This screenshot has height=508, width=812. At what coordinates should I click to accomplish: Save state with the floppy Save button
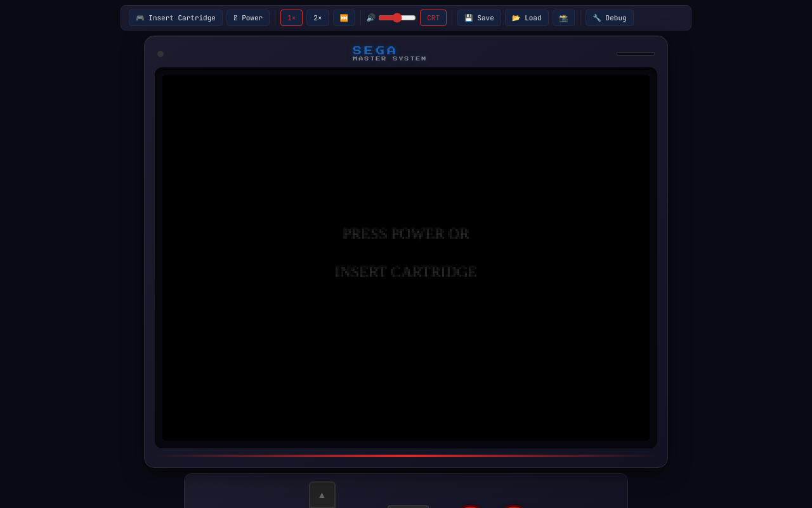coord(479,18)
